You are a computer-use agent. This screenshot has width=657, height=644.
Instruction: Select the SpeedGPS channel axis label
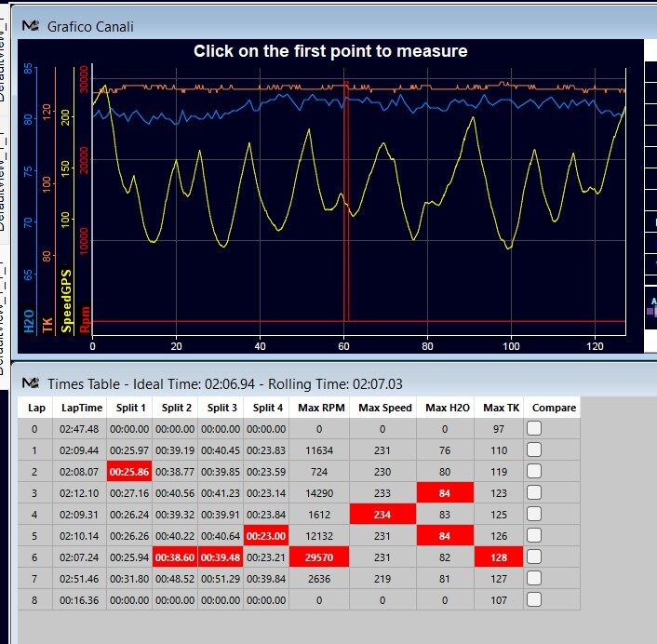click(x=66, y=301)
